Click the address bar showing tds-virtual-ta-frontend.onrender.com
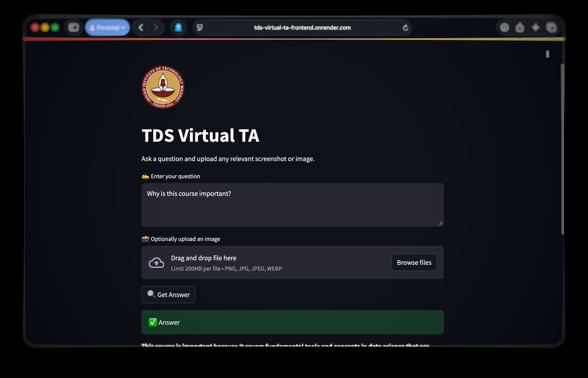Viewport: 588px width, 378px height. coord(302,27)
